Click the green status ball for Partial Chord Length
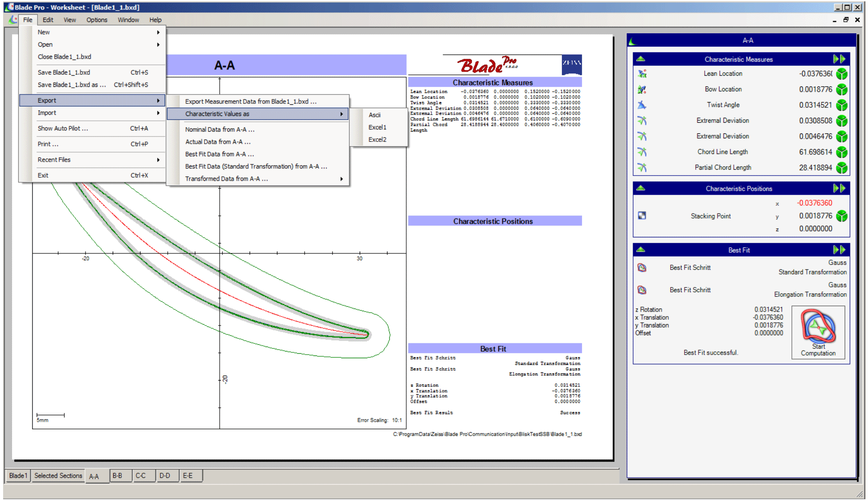 pyautogui.click(x=842, y=168)
